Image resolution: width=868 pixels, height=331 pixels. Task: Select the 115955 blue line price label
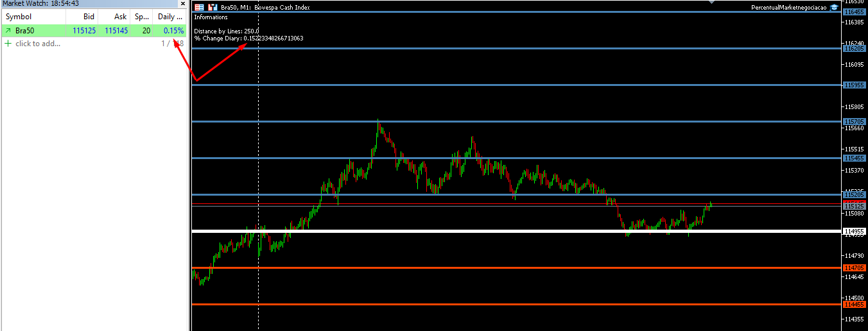855,85
